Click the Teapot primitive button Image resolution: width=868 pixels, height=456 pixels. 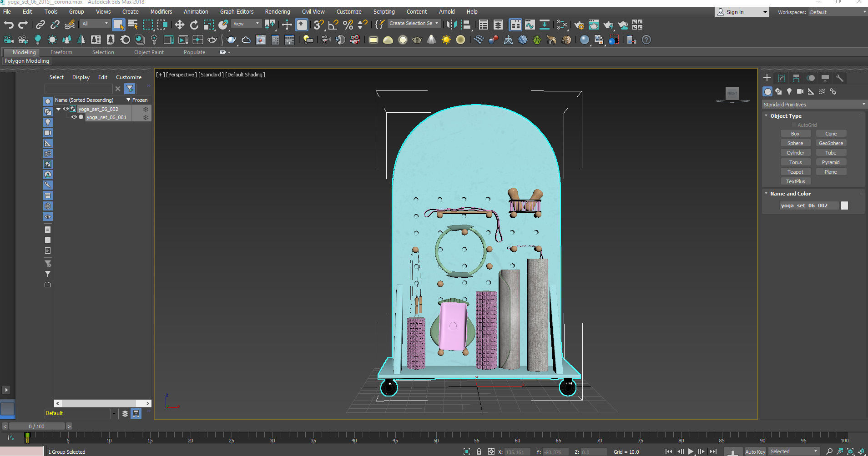click(795, 172)
